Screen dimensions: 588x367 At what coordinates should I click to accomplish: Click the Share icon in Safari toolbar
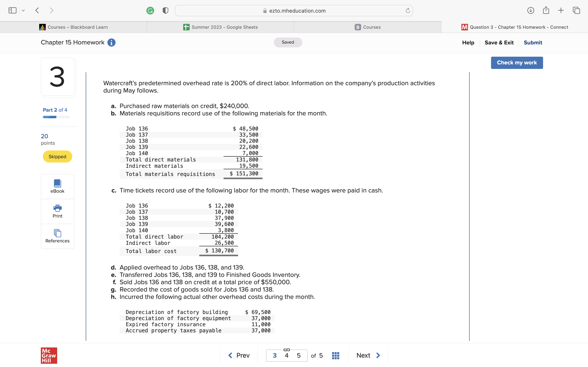(x=546, y=10)
